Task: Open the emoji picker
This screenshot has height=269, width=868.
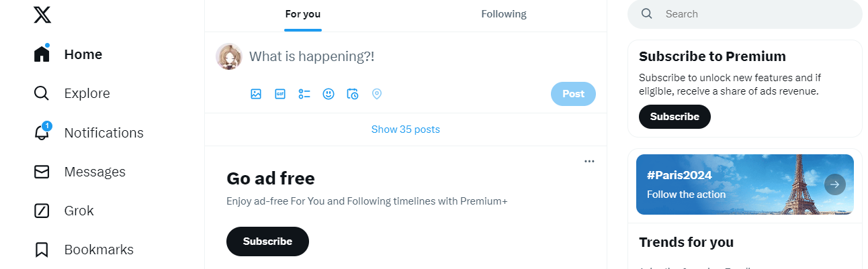Action: [329, 94]
